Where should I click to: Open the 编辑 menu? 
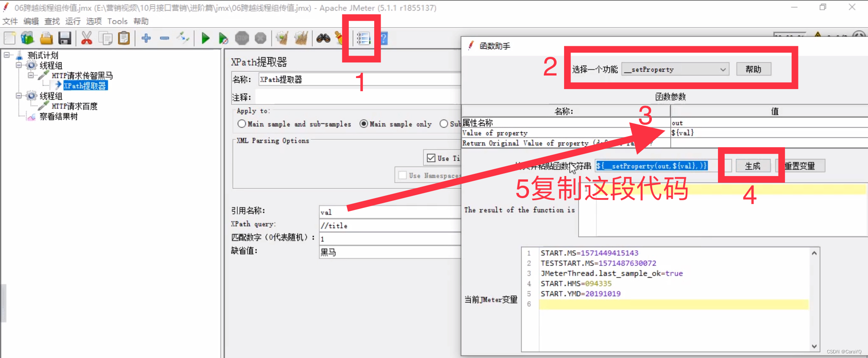31,21
